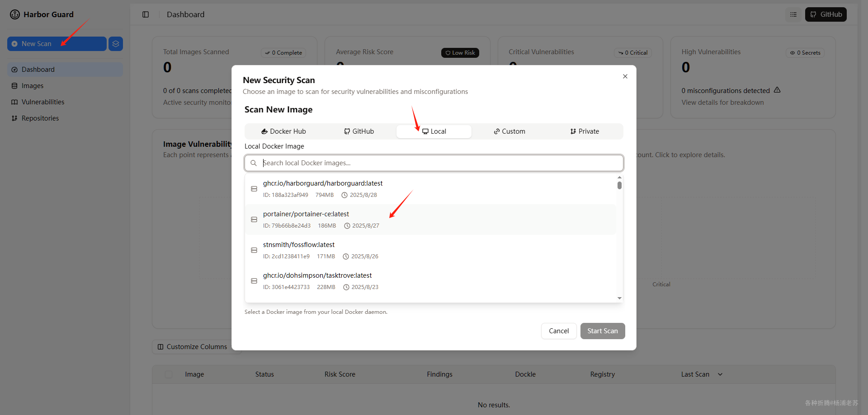Select ghcr.io/dohsimpson/tasktrove:latest image
Screen dimensions: 868x415
coord(431,281)
